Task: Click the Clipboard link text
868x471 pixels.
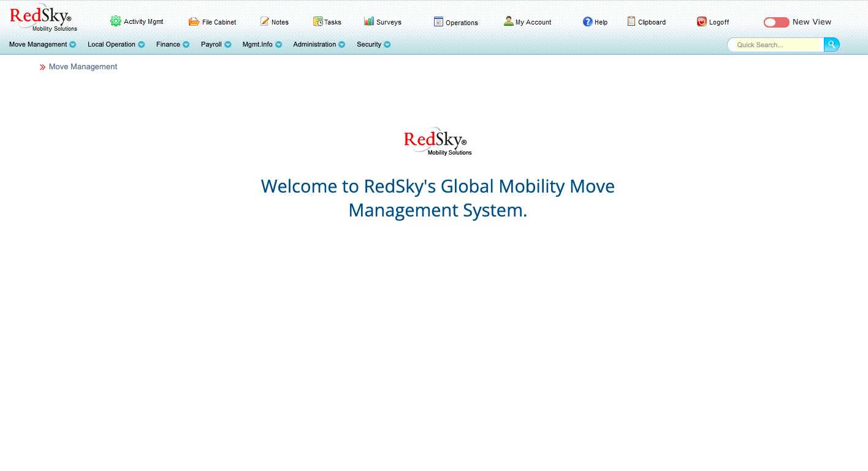Action: tap(652, 23)
